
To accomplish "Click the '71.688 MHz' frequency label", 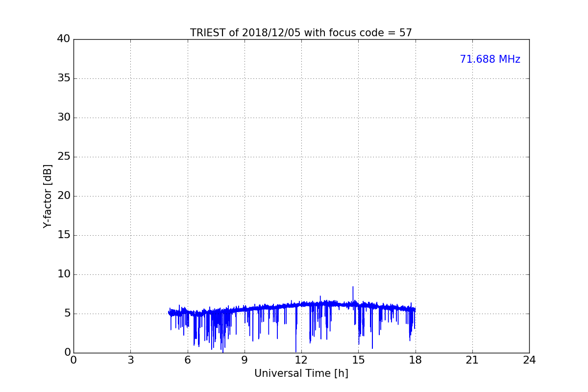I will coord(490,59).
